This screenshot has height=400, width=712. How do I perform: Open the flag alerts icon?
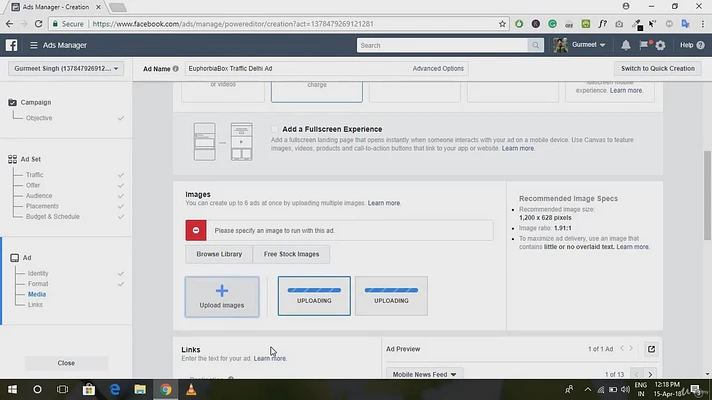(x=644, y=45)
